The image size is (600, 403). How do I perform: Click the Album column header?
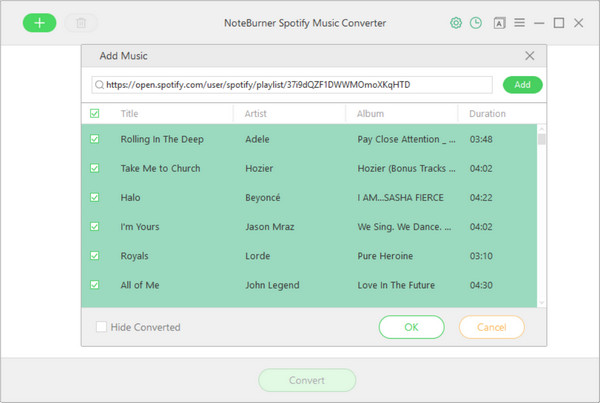(370, 114)
